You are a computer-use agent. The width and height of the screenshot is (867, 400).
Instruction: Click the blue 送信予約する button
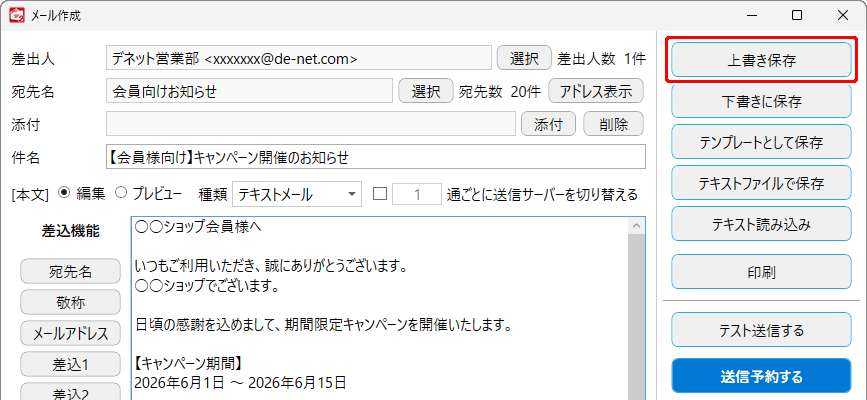pos(761,376)
